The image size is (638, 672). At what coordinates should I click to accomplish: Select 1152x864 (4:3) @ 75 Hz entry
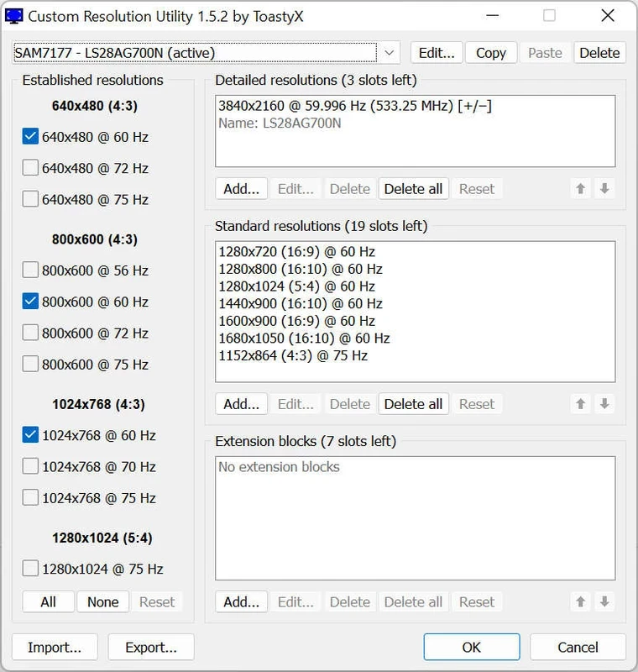292,355
